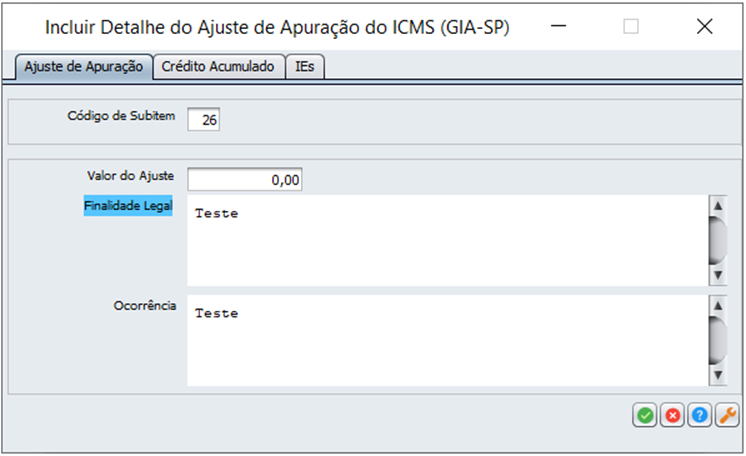
Task: Open the IEs tab
Action: [304, 67]
